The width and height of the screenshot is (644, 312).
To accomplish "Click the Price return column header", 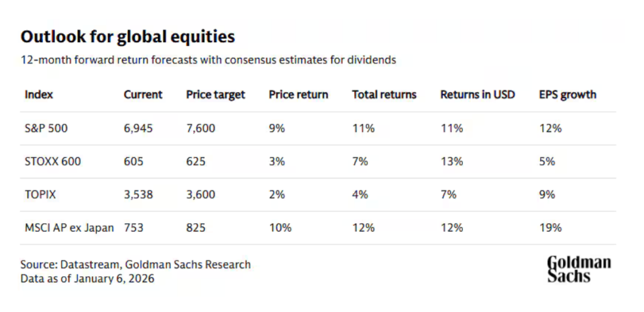I will [x=298, y=95].
